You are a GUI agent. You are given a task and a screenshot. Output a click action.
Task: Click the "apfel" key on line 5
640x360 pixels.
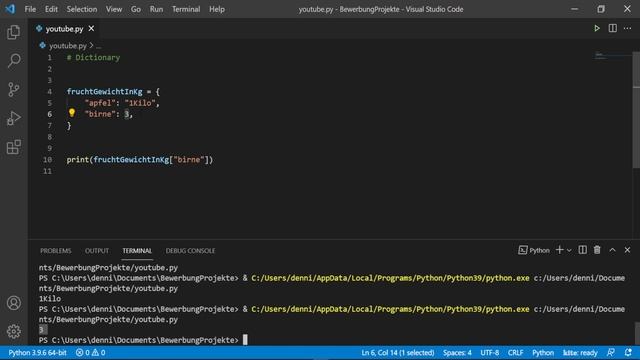pos(100,103)
